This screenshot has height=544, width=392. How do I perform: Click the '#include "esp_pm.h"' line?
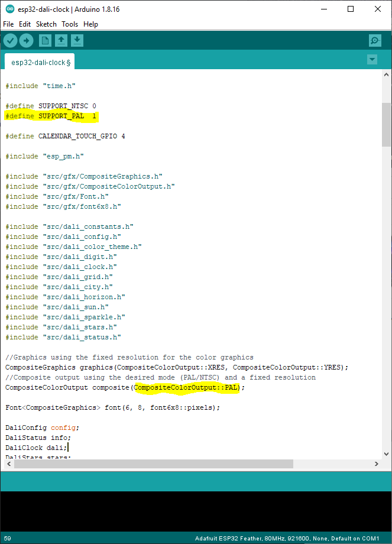(x=44, y=156)
